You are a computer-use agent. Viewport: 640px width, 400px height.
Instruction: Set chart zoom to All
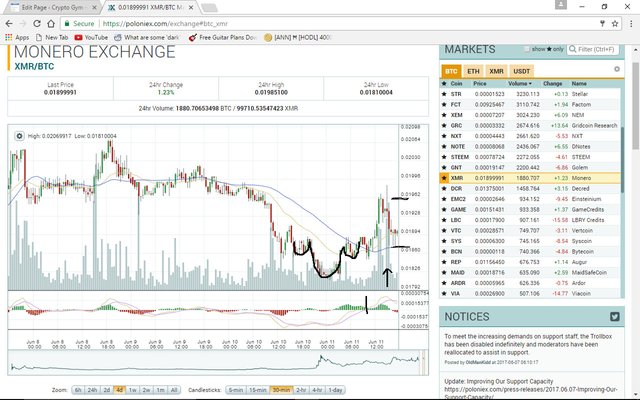pyautogui.click(x=174, y=390)
